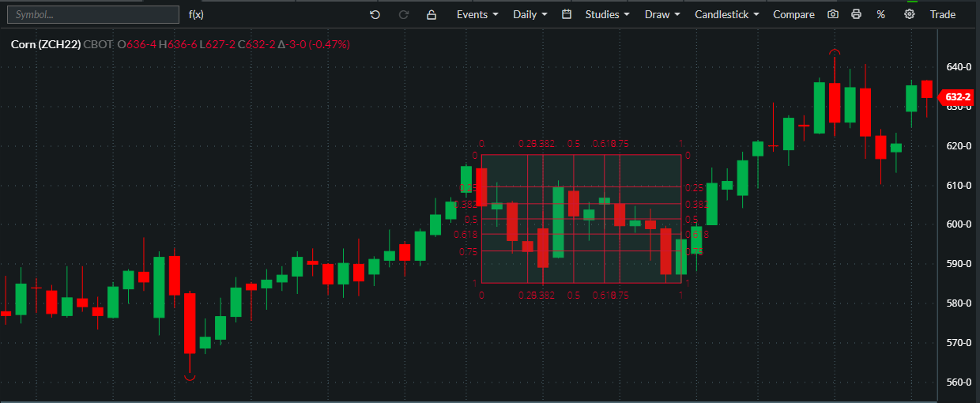This screenshot has width=980, height=403.
Task: Open the Candlestick chart type dropdown
Action: pos(726,14)
